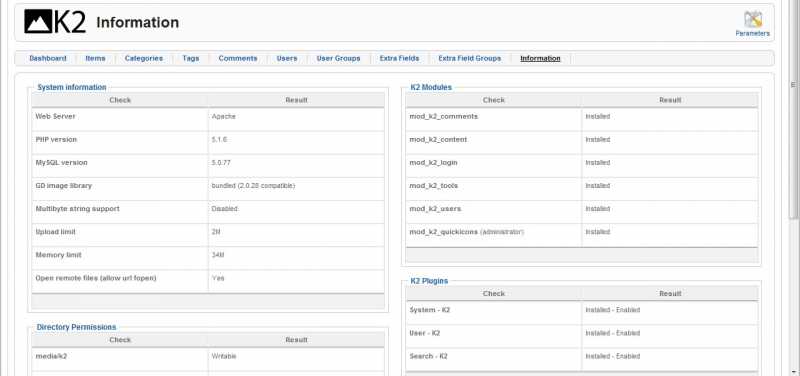Click the System information section heading

point(71,87)
